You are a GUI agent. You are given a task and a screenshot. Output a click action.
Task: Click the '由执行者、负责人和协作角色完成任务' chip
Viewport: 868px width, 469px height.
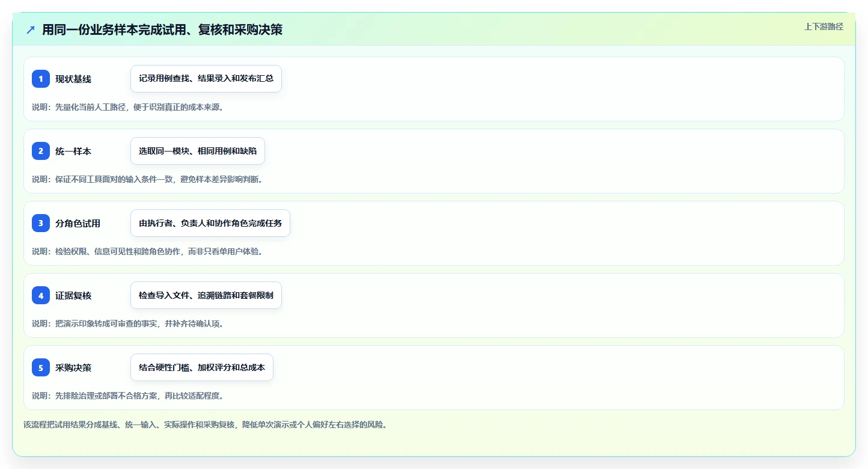[210, 223]
